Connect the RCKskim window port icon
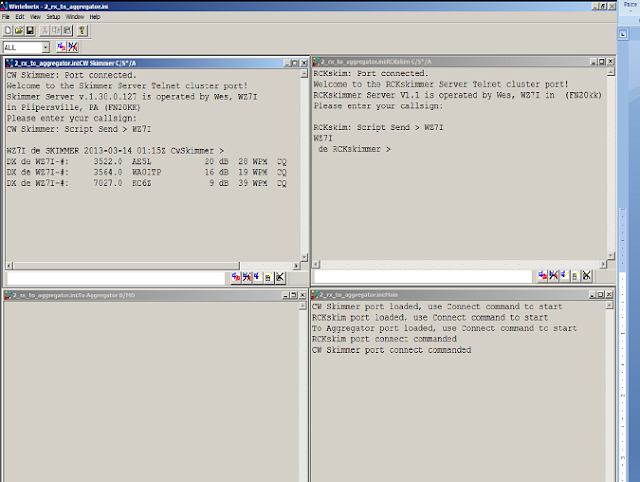 [542, 276]
